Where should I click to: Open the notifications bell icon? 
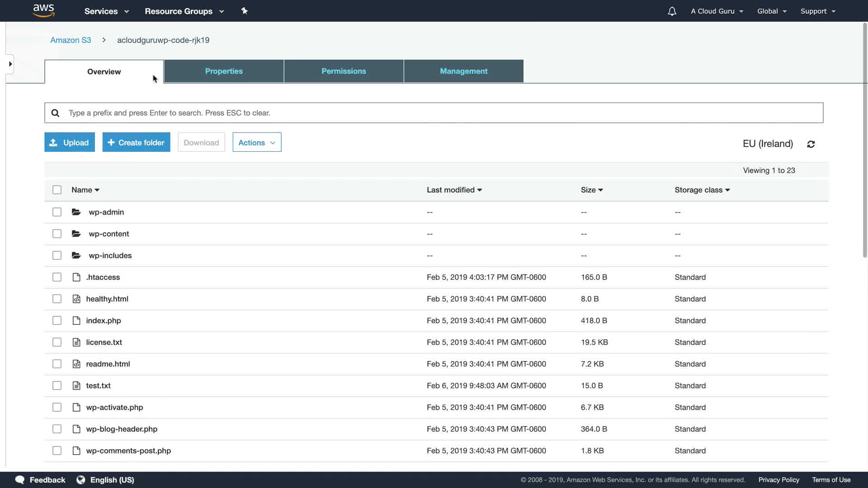pyautogui.click(x=672, y=11)
